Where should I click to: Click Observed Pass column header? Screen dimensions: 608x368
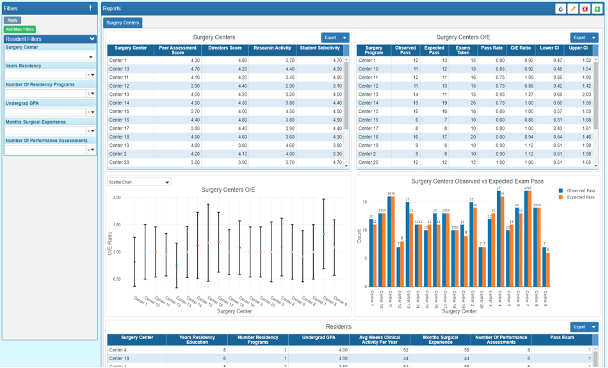click(405, 50)
